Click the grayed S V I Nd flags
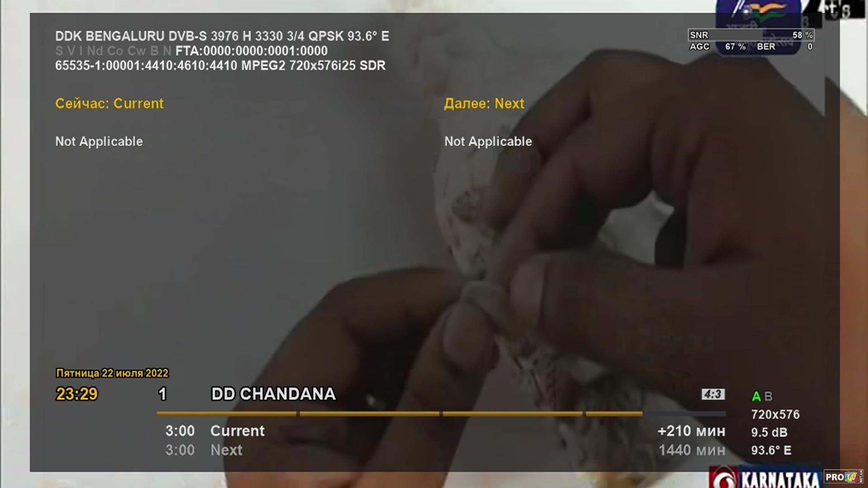 coord(113,51)
